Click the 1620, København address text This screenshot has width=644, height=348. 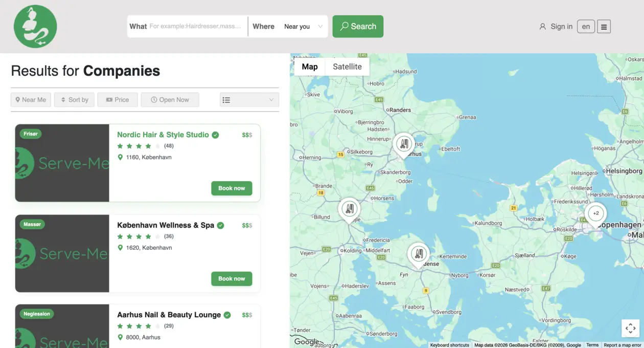[149, 248]
